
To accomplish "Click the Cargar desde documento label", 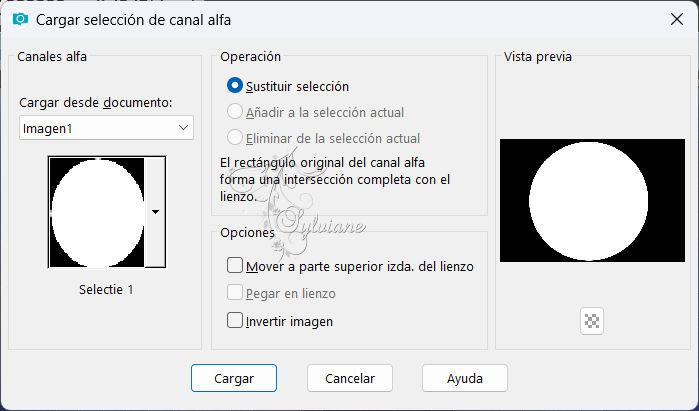I will tap(96, 103).
